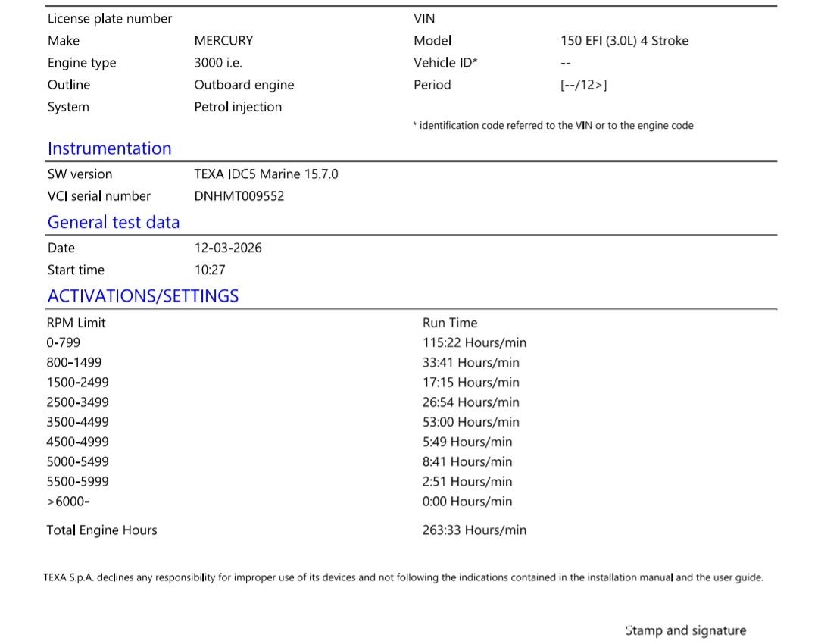Image resolution: width=818 pixels, height=644 pixels.
Task: Select the VCI serial number DNHMT009552
Action: coord(239,196)
